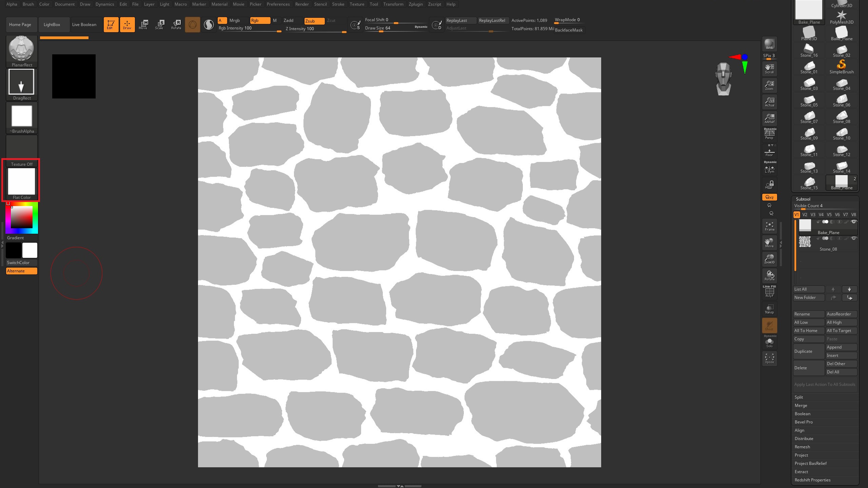Click the BPR render icon

coord(769,44)
